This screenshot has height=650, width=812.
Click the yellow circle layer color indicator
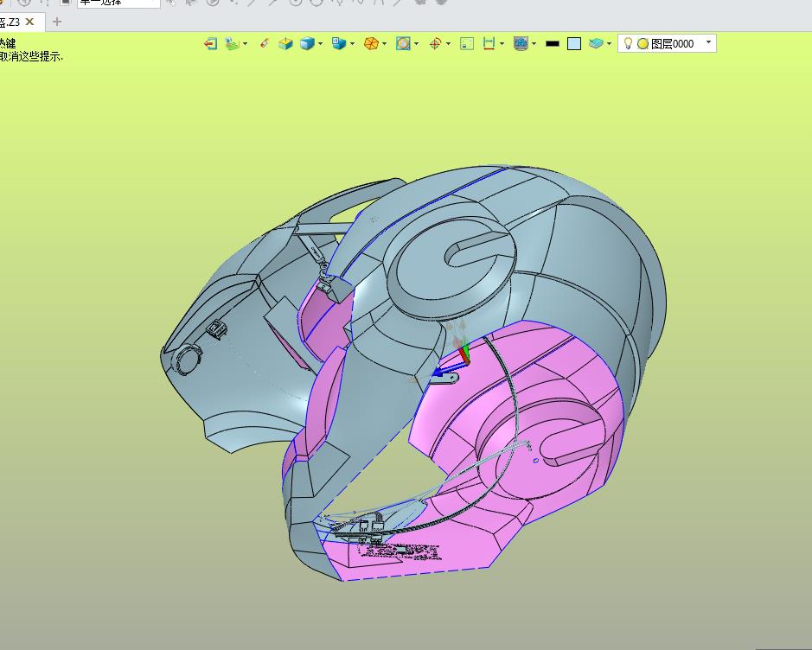[x=643, y=44]
